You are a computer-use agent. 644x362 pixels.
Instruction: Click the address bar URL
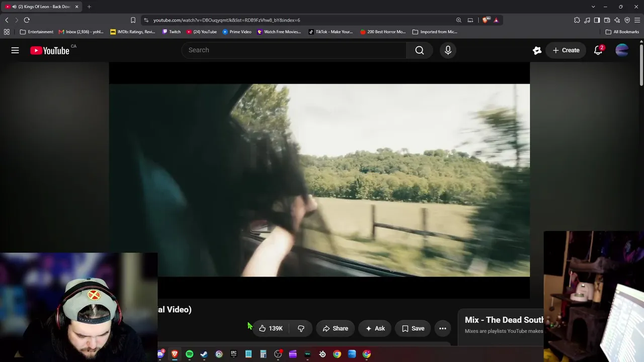coord(227,20)
